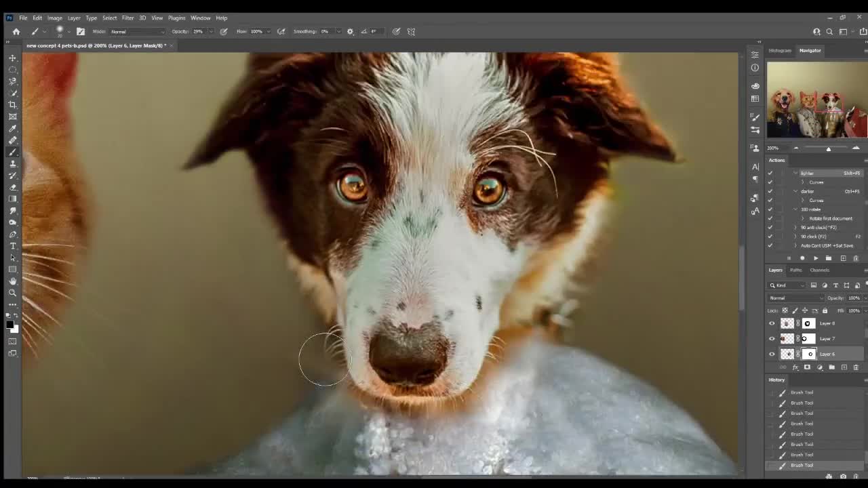Image resolution: width=868 pixels, height=488 pixels.
Task: Expand the '90 clock (F2)' action
Action: (x=795, y=237)
